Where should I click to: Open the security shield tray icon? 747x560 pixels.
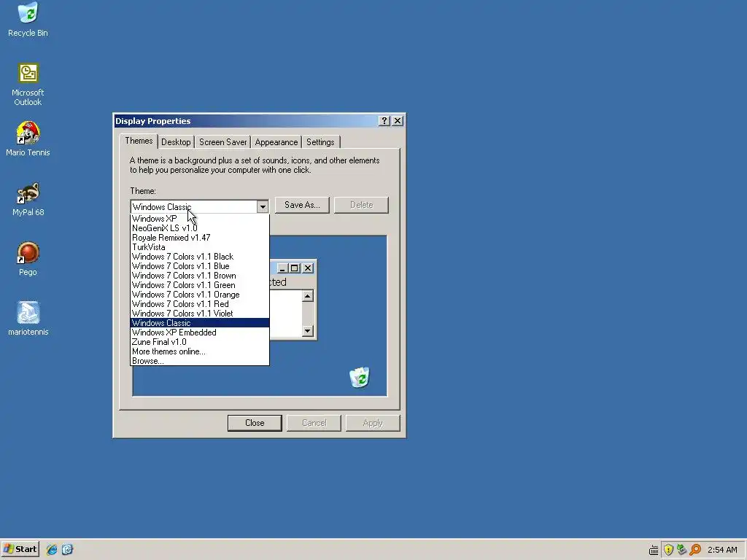point(668,550)
